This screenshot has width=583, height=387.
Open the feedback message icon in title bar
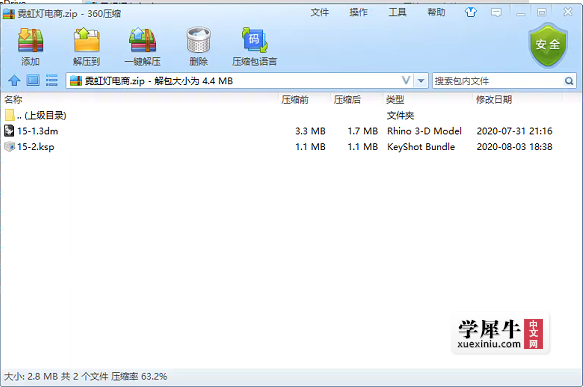coord(496,13)
